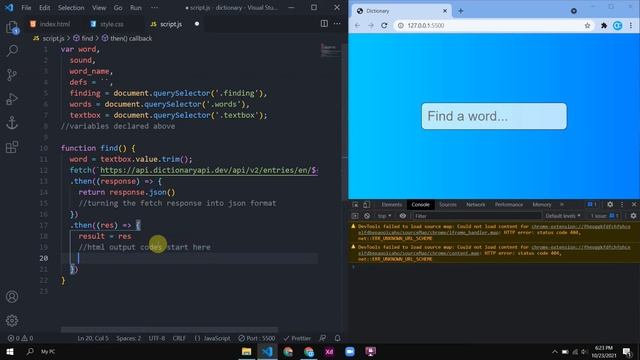The height and width of the screenshot is (360, 640).
Task: Open the notifications bell in status bar
Action: pos(338,338)
